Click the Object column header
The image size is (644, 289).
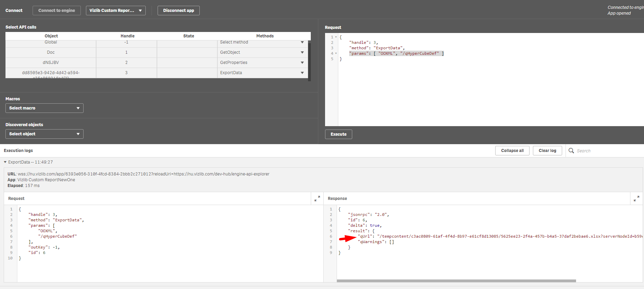51,36
